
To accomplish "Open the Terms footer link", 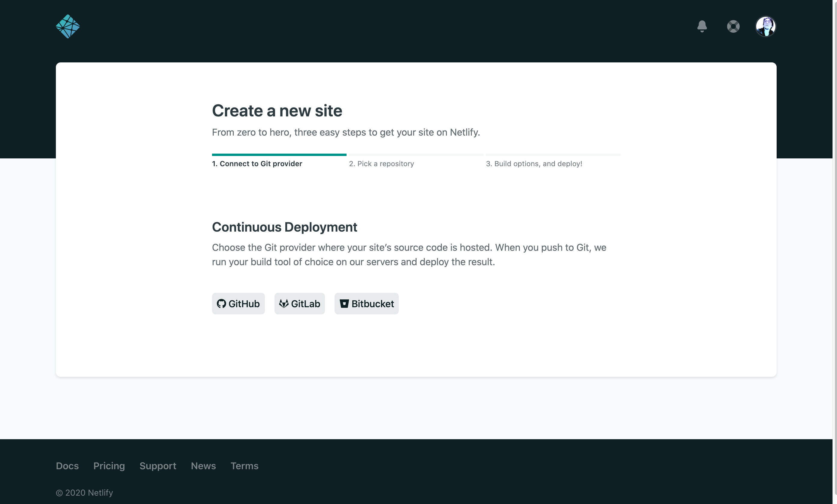I will pos(244,466).
